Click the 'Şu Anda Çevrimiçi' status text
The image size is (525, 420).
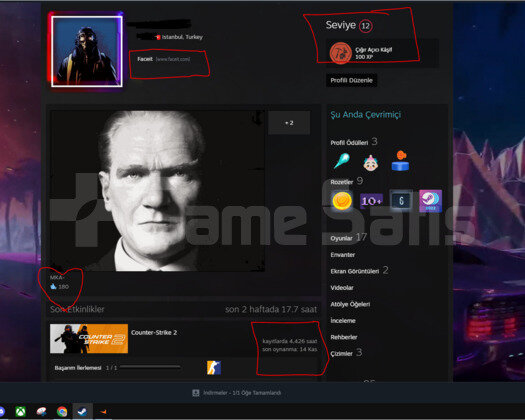[366, 115]
